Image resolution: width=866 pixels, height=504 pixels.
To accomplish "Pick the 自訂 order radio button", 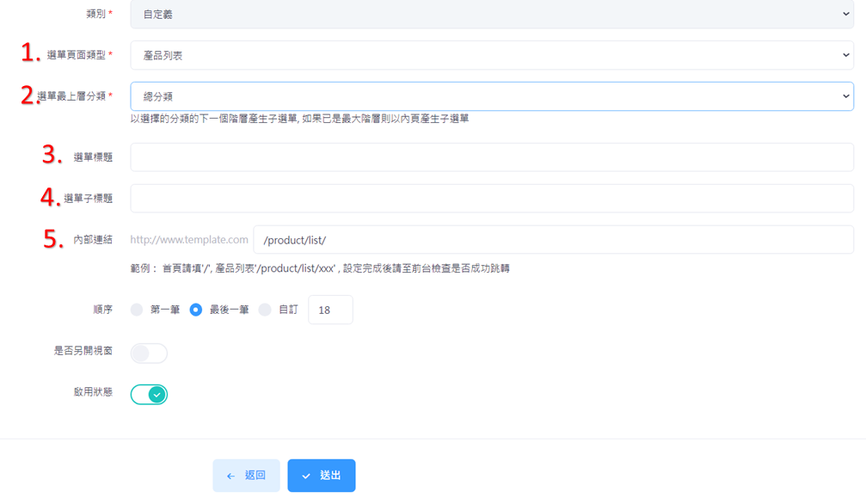I will (x=265, y=310).
